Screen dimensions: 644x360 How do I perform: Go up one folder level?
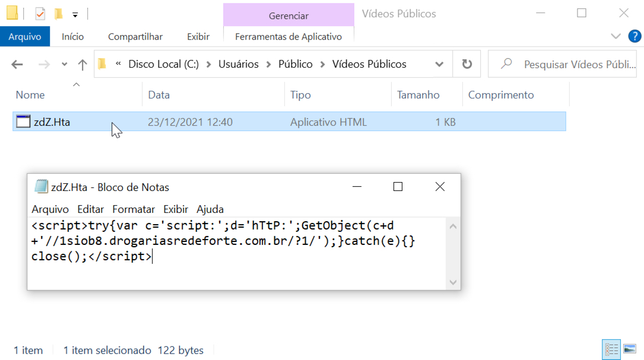[x=82, y=65]
